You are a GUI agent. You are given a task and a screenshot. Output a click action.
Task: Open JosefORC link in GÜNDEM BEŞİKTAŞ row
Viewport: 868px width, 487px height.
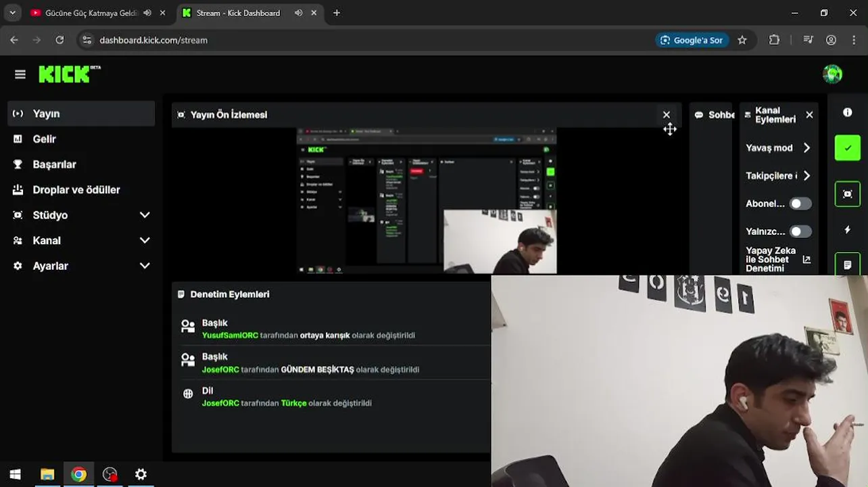[x=220, y=369]
